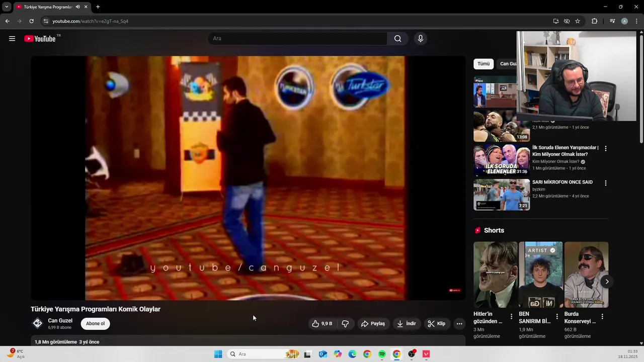Open Chrome profile avatar A
The width and height of the screenshot is (644, 362).
point(624,21)
